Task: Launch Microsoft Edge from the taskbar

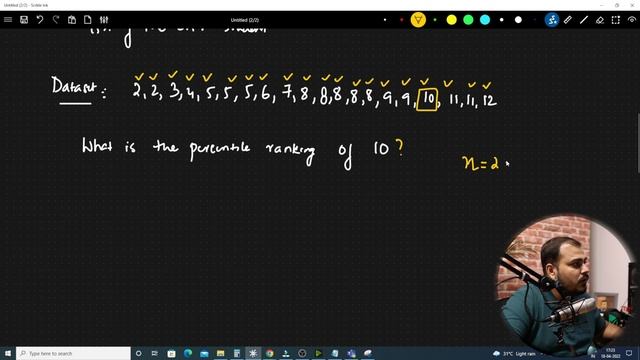Action: [x=188, y=353]
